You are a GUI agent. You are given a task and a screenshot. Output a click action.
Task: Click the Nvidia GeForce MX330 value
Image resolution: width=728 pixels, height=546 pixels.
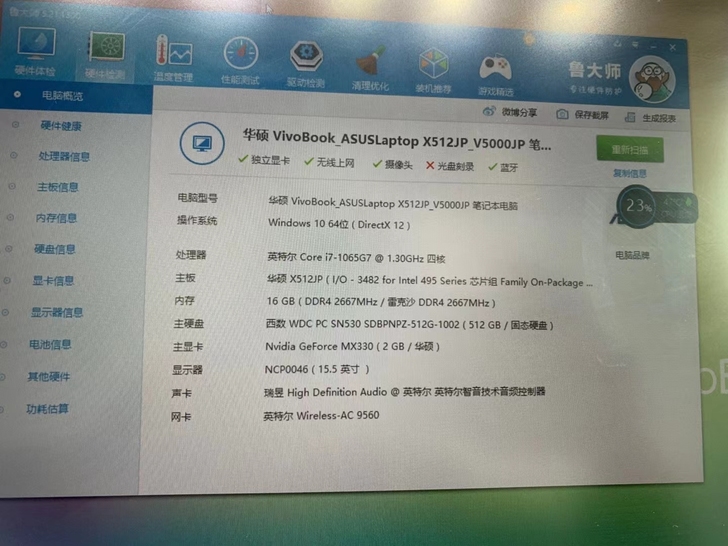[x=352, y=346]
